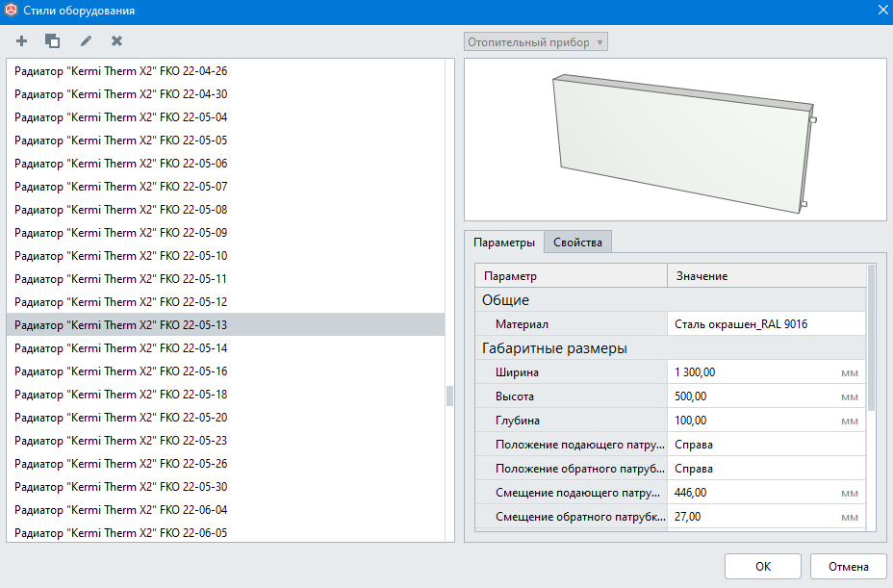Screen dimensions: 893x588
Task: Select radiator FKO 22-05-06
Action: (225, 163)
